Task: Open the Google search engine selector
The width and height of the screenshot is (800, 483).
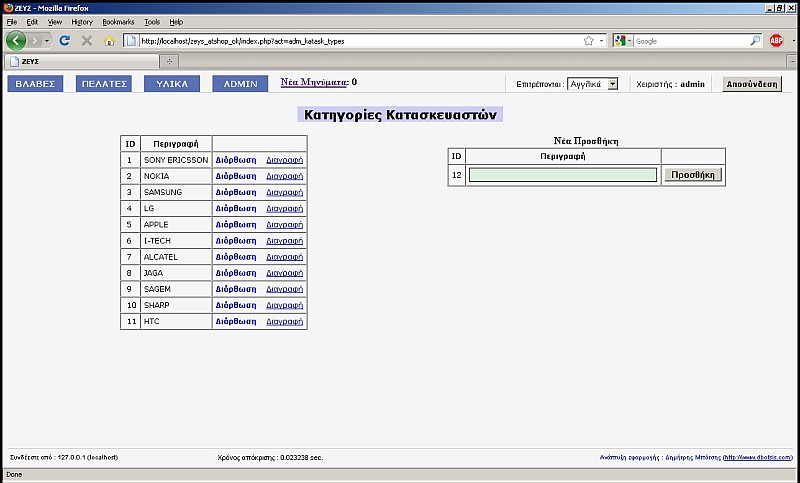Action: pos(623,41)
